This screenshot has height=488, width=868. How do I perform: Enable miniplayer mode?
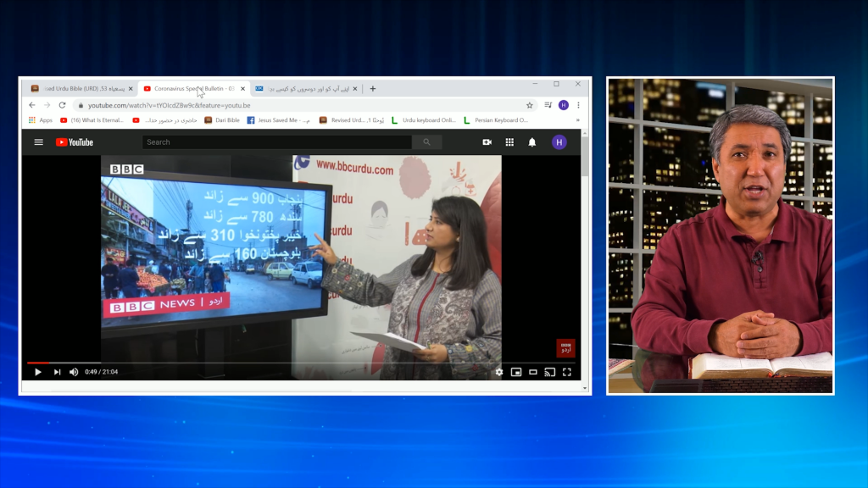[x=516, y=372]
